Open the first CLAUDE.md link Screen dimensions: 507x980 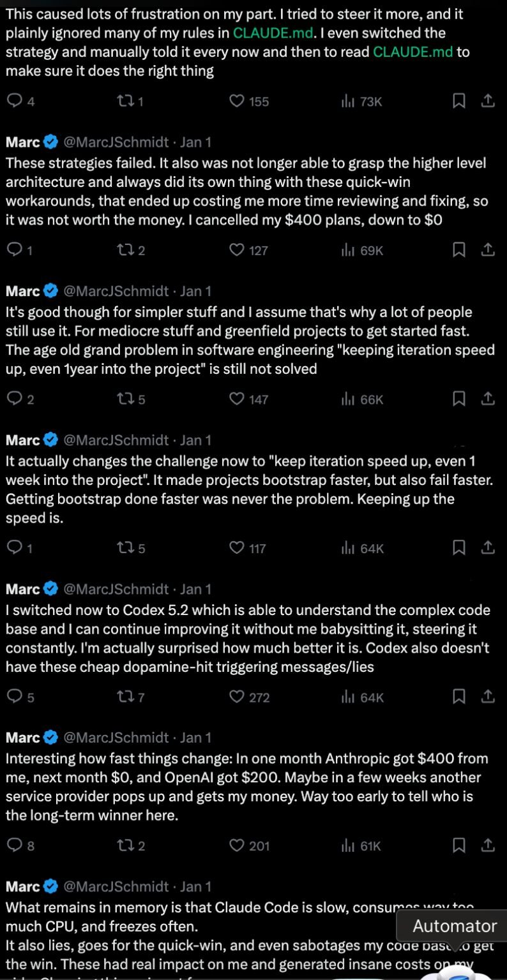tap(273, 33)
